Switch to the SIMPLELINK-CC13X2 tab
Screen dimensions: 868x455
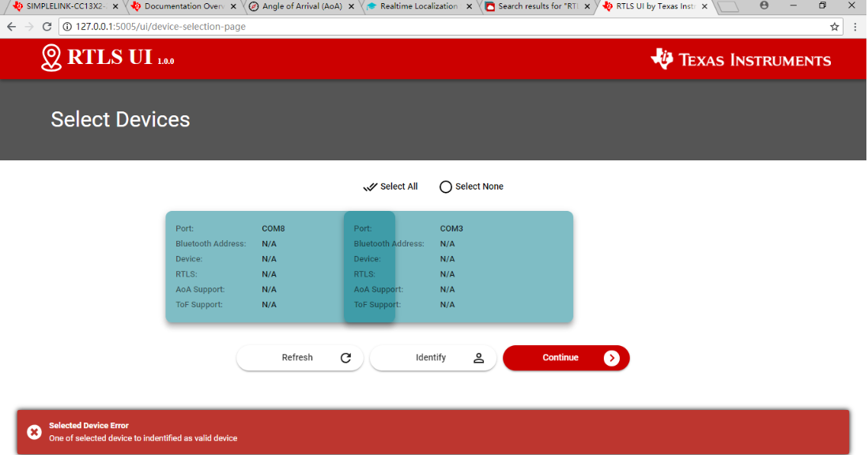tap(66, 6)
